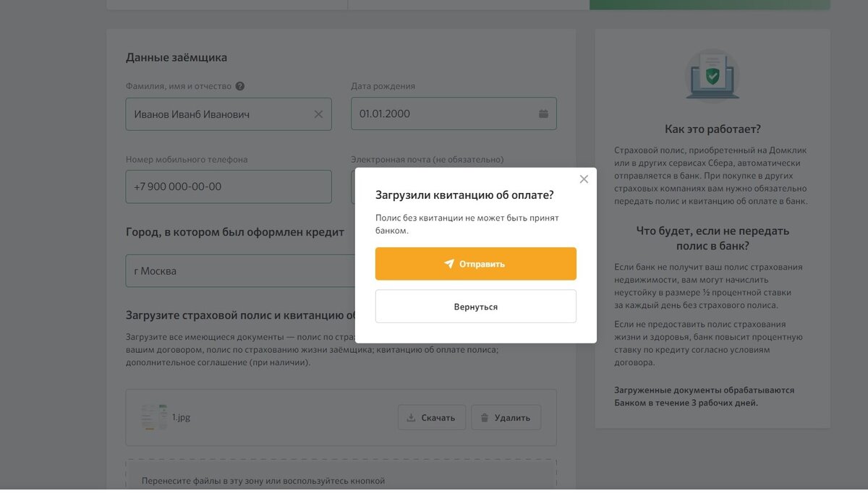
Task: Click the download icon beside Скачать
Action: 412,418
